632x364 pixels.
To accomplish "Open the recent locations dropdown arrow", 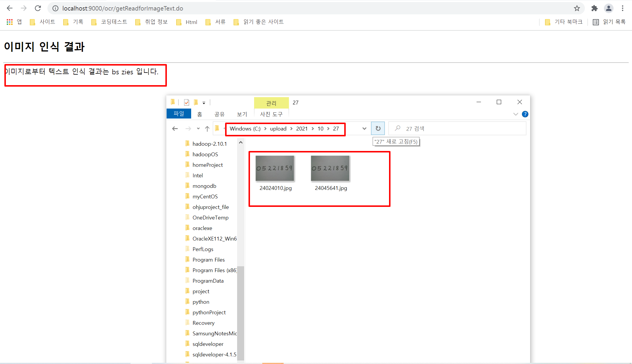I will (x=198, y=128).
